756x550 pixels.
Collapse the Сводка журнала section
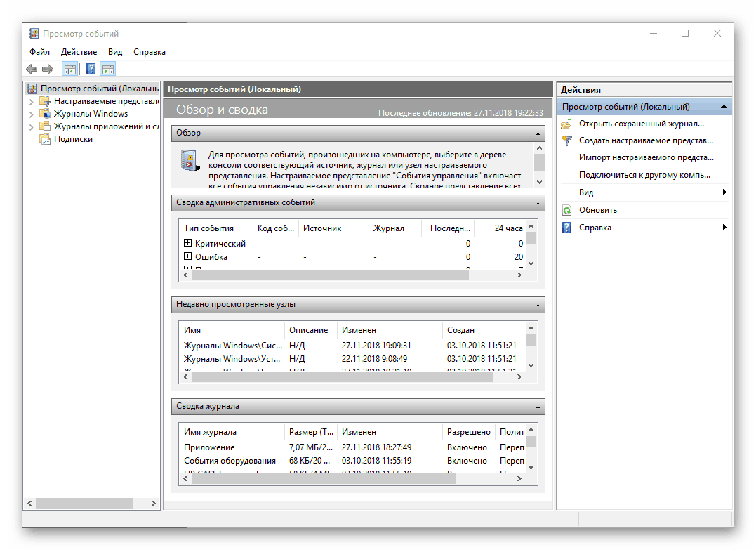(x=538, y=407)
